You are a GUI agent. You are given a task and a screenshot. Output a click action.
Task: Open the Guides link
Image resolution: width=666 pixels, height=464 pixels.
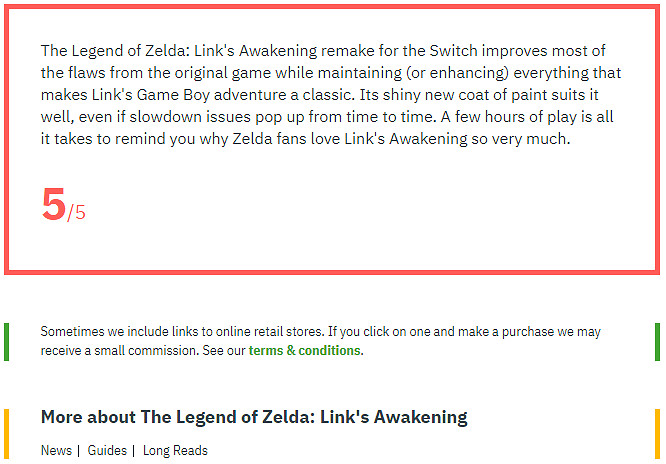[107, 451]
